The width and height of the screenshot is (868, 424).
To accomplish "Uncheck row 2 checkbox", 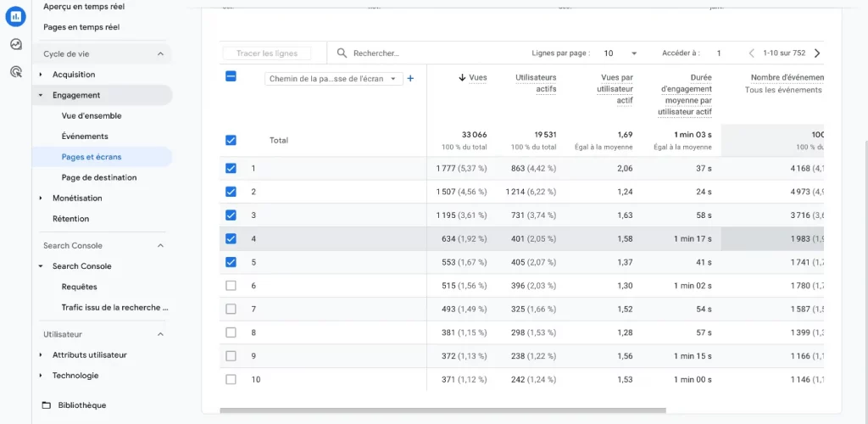I will pyautogui.click(x=231, y=192).
